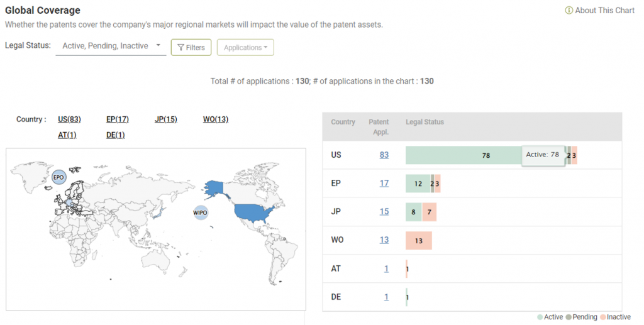Click the WIPO bubble on the map
Viewport: 644px width, 325px height.
(200, 212)
